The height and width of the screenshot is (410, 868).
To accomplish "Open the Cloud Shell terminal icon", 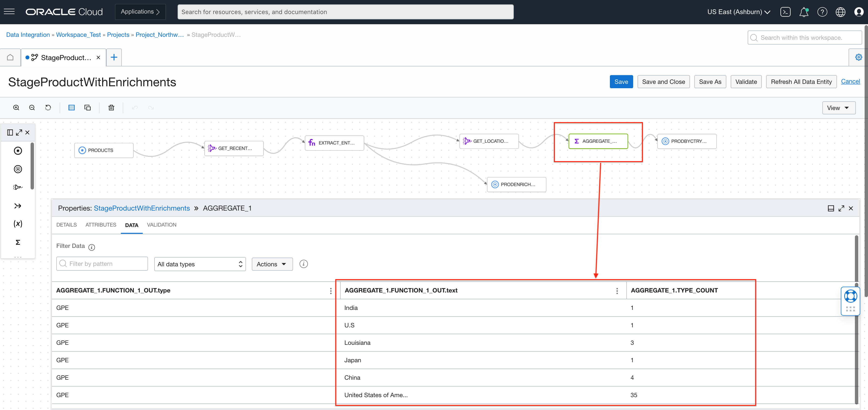I will tap(785, 12).
